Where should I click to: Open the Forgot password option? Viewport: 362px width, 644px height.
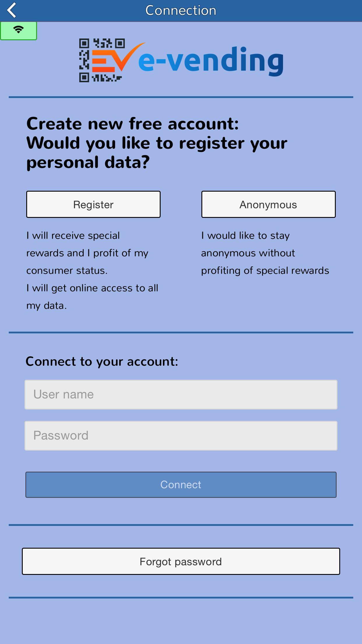[x=181, y=561]
